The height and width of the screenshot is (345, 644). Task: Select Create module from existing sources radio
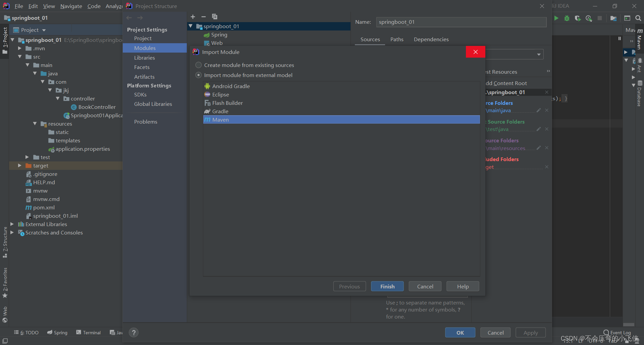coord(199,65)
